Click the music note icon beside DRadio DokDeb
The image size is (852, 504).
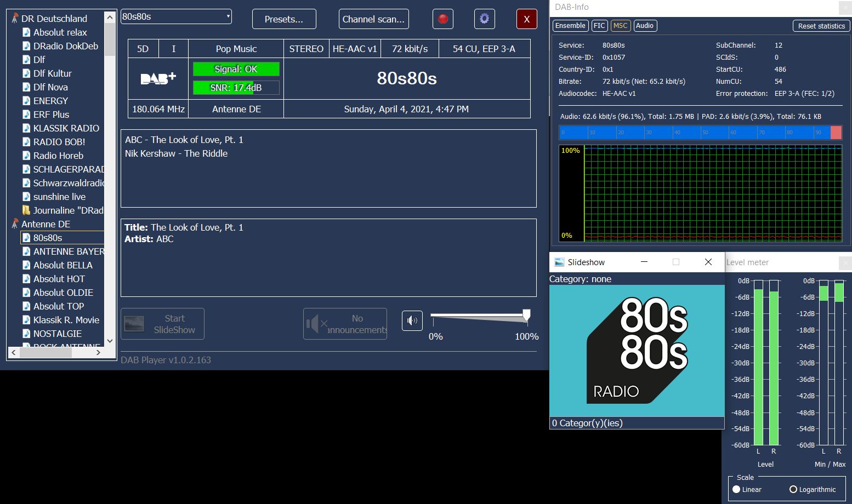click(26, 46)
